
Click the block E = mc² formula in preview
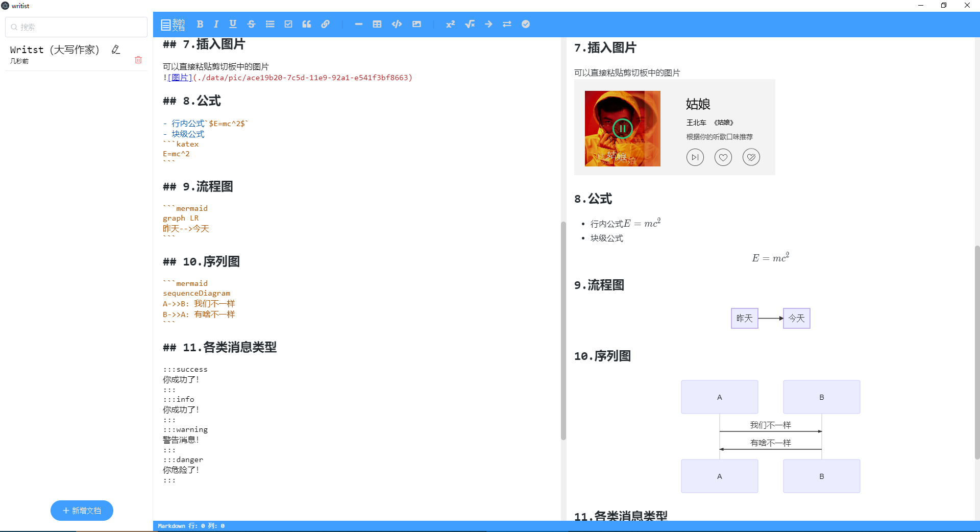(x=770, y=257)
